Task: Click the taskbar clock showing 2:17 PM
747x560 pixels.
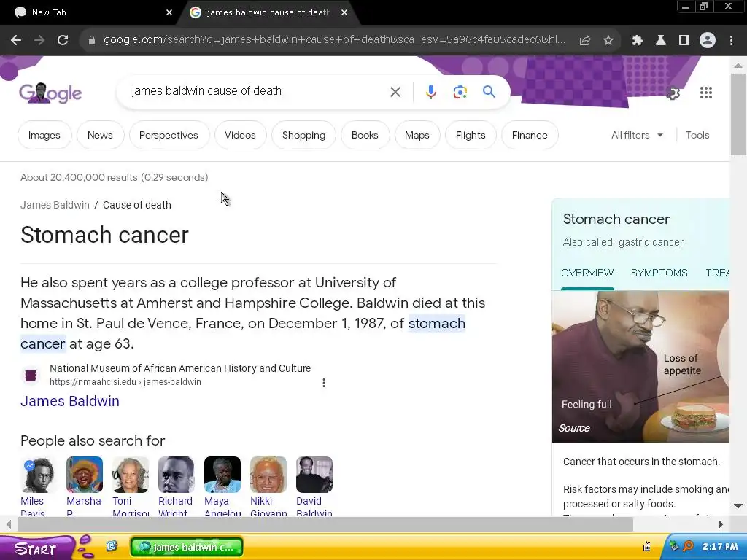Action: point(720,547)
